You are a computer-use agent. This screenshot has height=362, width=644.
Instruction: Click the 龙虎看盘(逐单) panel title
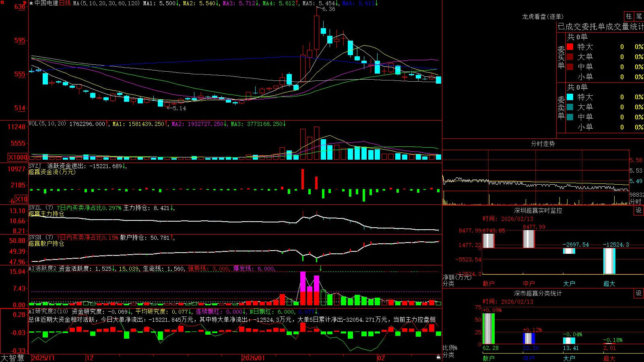pos(543,16)
